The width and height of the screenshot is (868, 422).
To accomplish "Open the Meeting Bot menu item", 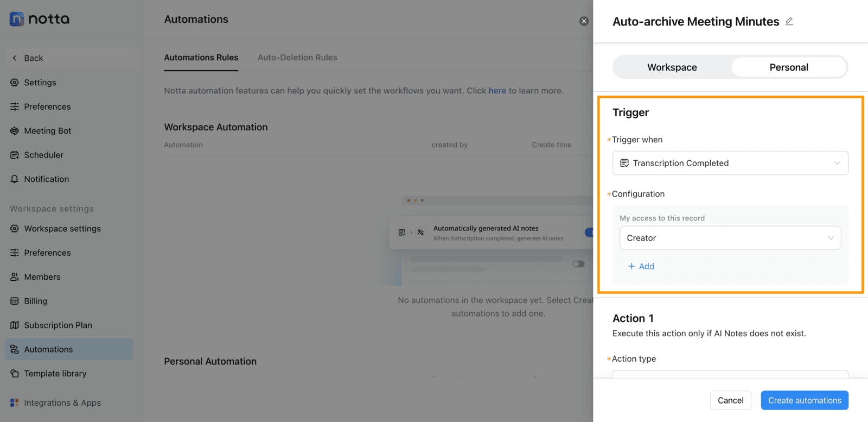I will pos(69,131).
